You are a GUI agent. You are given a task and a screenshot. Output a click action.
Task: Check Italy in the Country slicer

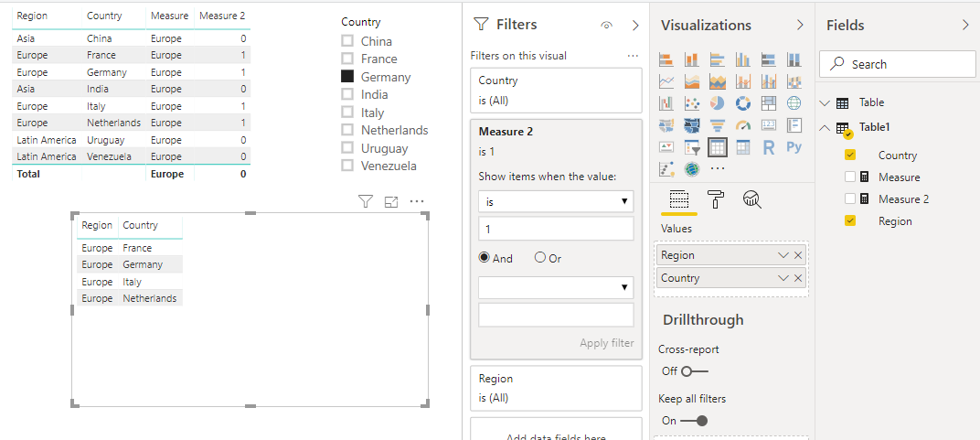point(346,113)
